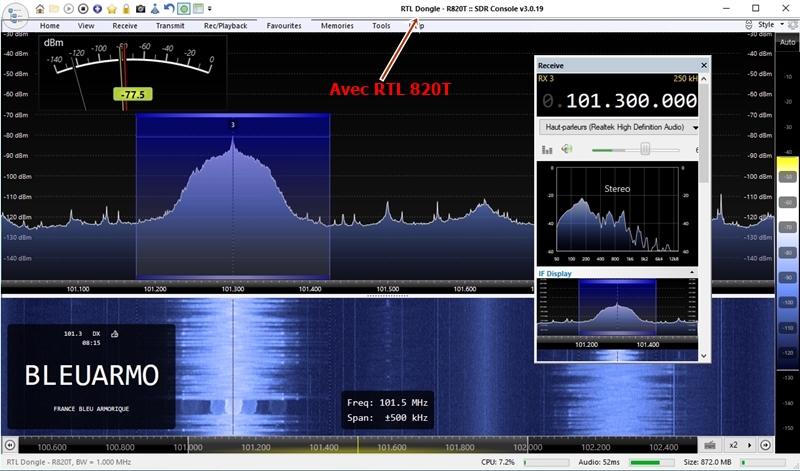Screen dimensions: 800x471
Task: Click the x2 zoom button
Action: tap(733, 445)
